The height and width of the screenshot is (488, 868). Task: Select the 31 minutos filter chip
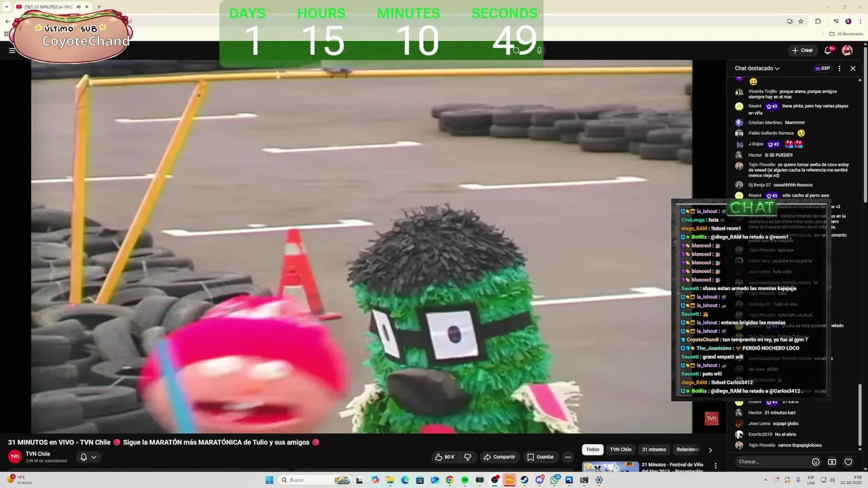[x=654, y=449]
